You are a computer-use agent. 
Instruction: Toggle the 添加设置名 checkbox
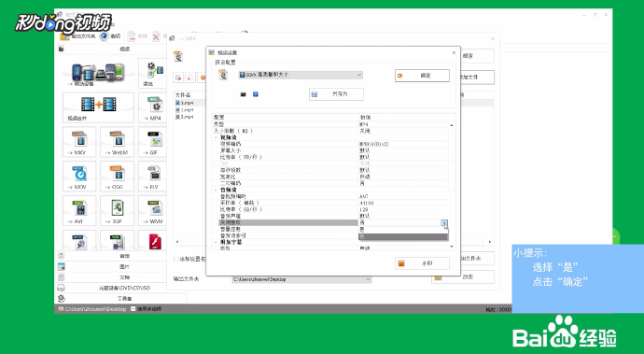pyautogui.click(x=175, y=259)
